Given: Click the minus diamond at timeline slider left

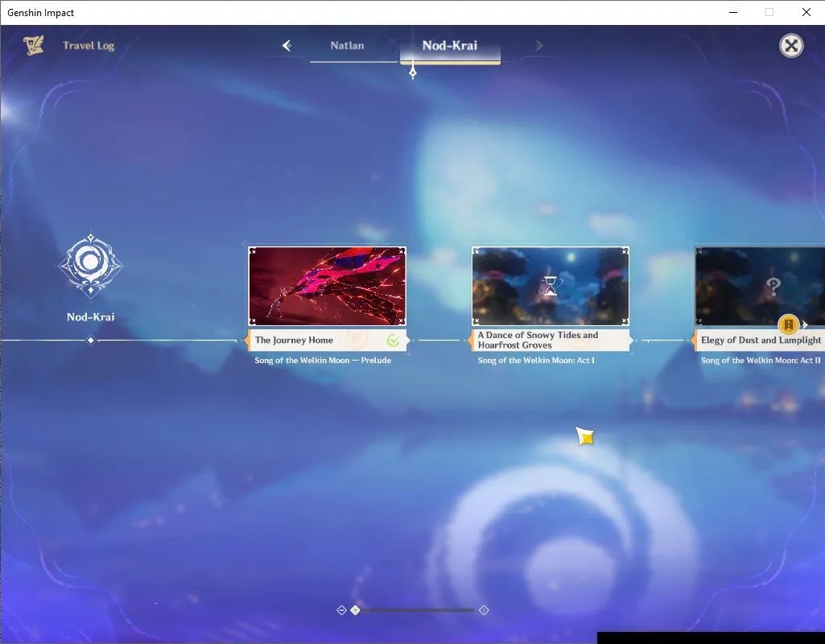Looking at the screenshot, I should pyautogui.click(x=341, y=610).
